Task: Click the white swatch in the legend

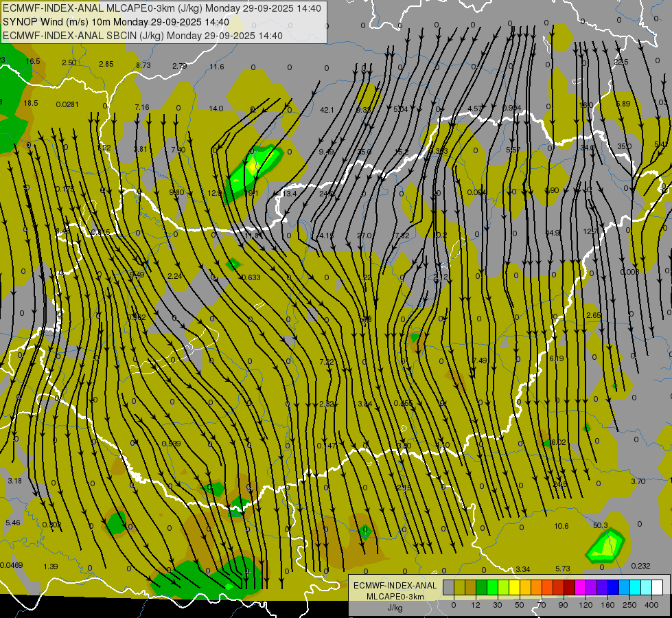Action: pyautogui.click(x=657, y=587)
